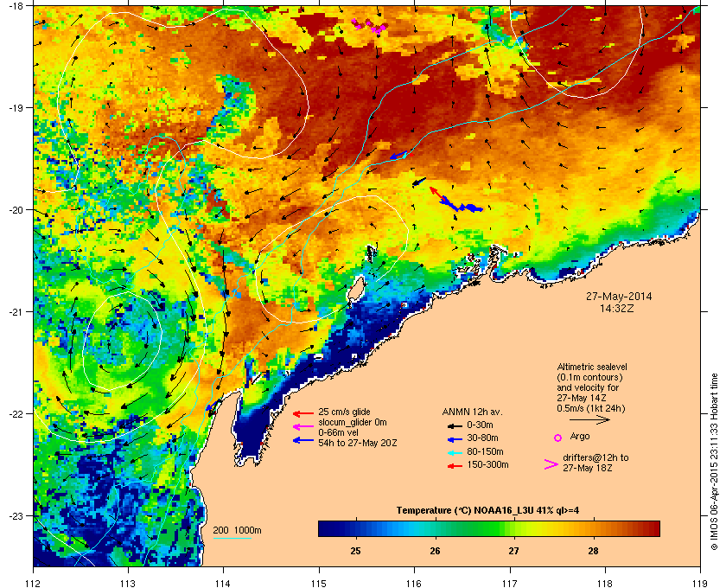726x588 pixels.
Task: Click the colorbar label 28
Action: pyautogui.click(x=593, y=551)
